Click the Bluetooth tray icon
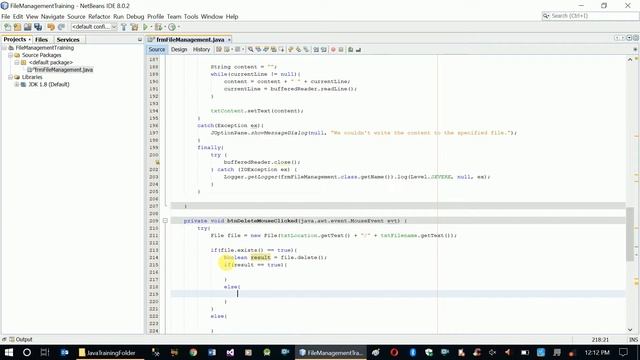 [412, 352]
